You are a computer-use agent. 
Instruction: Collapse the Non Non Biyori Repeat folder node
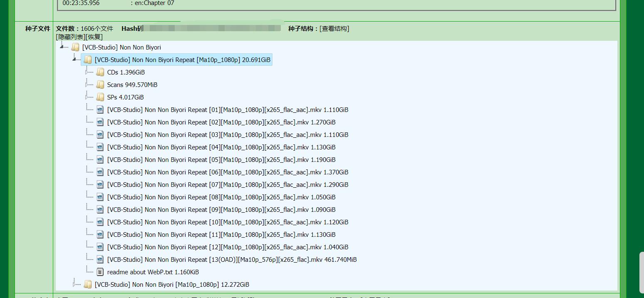point(74,59)
